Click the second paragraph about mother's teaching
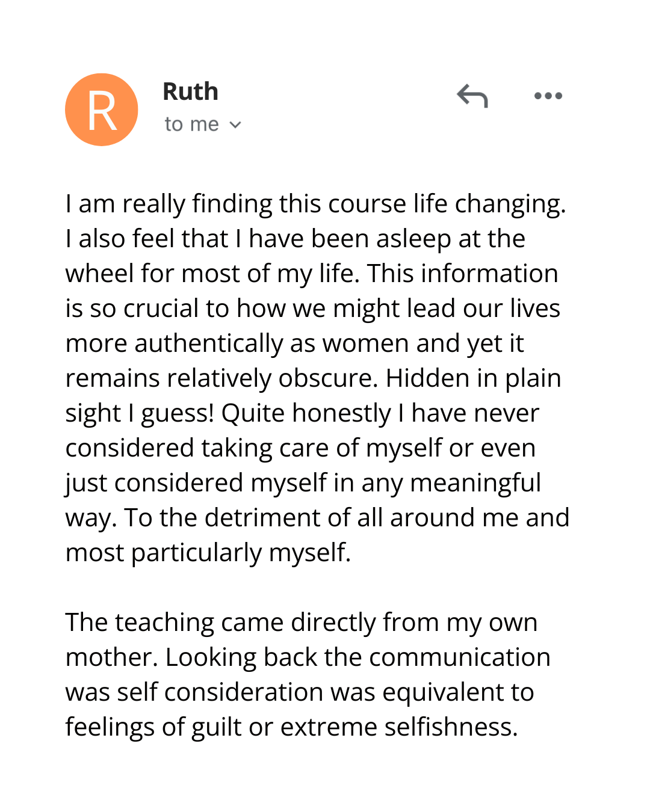 (x=307, y=674)
